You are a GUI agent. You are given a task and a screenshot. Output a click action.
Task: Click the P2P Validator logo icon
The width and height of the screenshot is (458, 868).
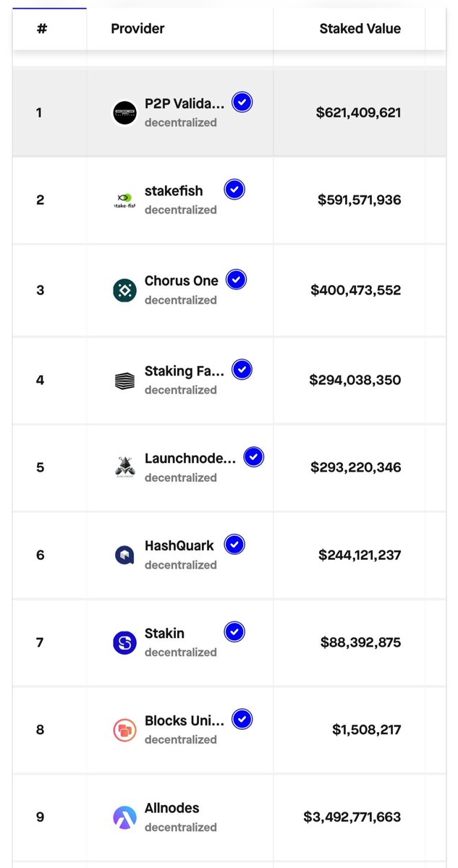pos(125,113)
